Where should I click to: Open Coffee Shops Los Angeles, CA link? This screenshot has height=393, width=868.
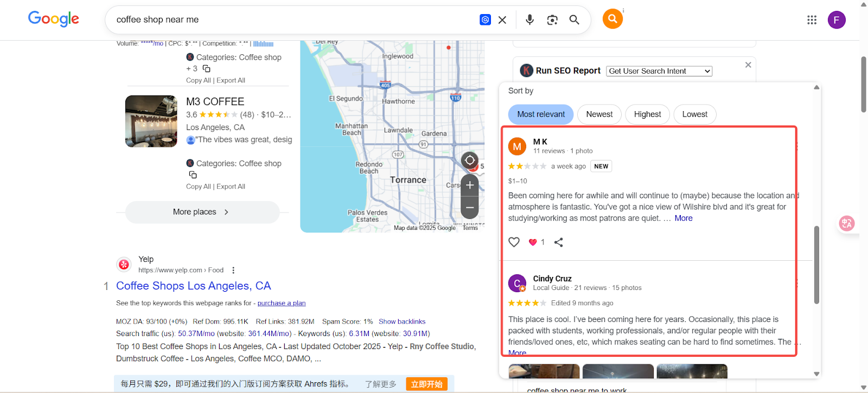pyautogui.click(x=193, y=286)
